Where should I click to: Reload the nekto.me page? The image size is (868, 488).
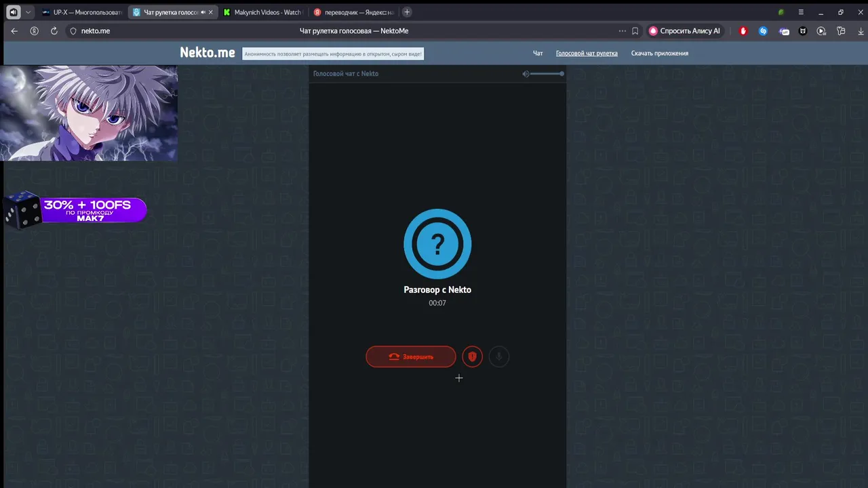pos(54,31)
